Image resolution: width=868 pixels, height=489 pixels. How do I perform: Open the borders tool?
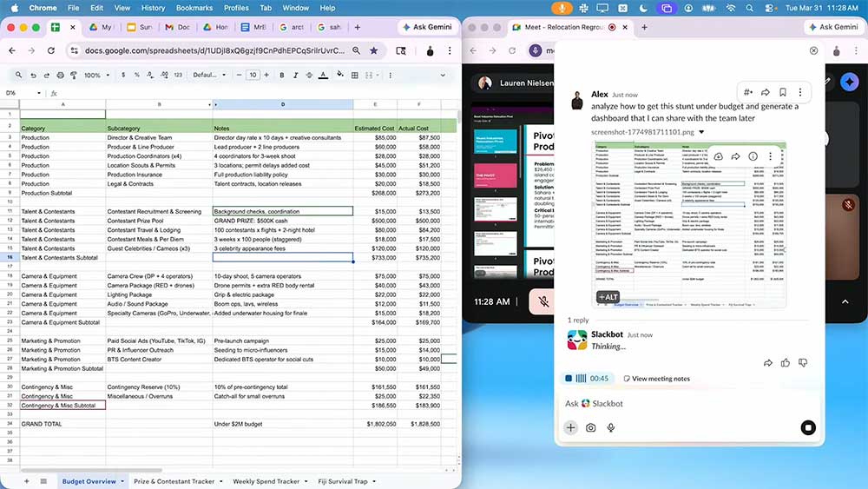click(355, 75)
